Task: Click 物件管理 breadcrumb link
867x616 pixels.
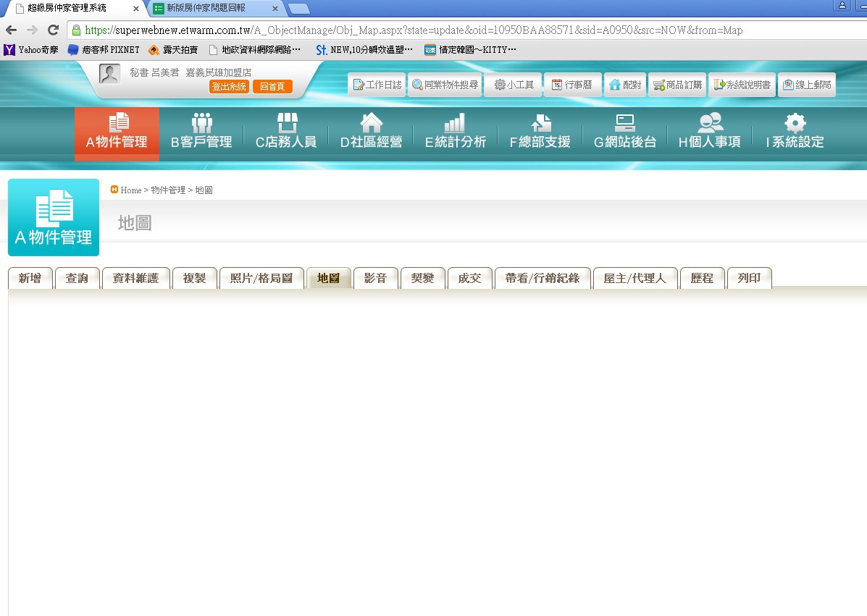Action: click(168, 190)
